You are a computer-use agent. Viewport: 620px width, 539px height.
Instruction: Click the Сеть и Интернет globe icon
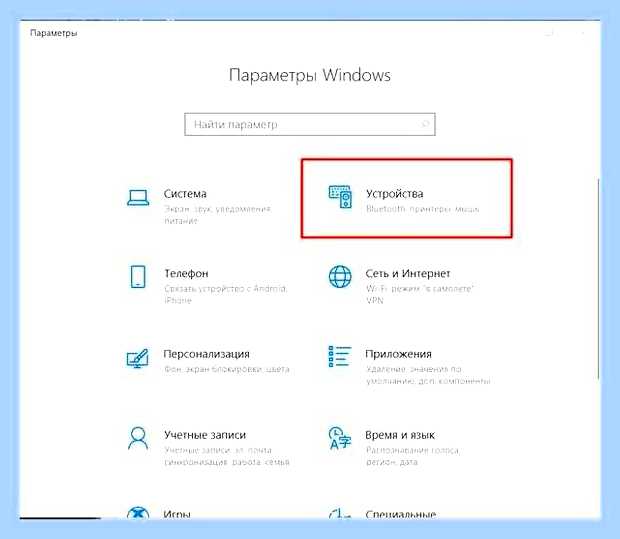pyautogui.click(x=340, y=276)
